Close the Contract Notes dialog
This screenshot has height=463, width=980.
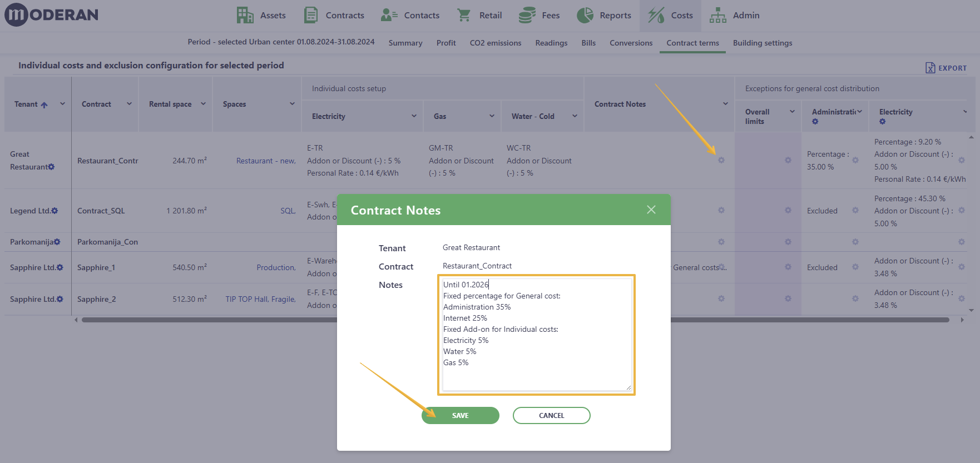651,210
